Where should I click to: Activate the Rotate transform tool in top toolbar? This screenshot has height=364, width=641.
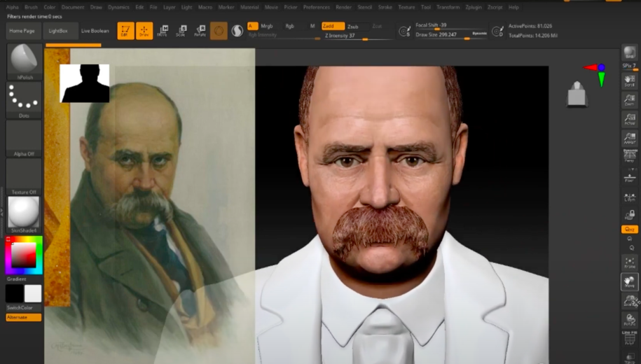pyautogui.click(x=200, y=31)
